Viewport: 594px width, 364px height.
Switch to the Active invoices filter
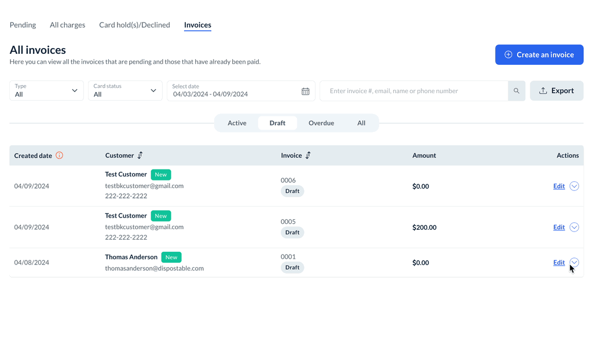(237, 123)
